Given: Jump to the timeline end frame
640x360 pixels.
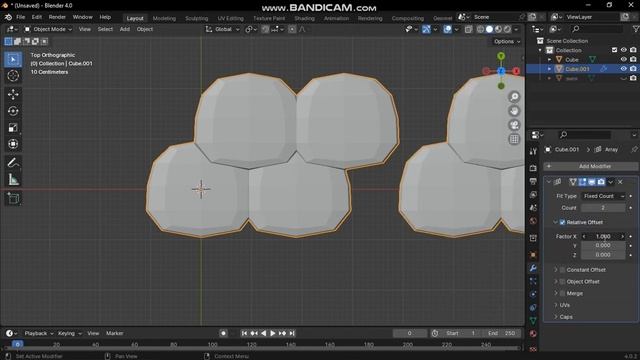Looking at the screenshot, I should coord(292,333).
